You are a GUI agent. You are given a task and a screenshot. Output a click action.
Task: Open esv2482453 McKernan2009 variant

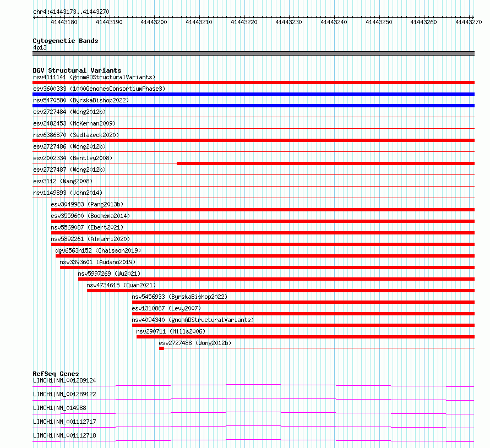pos(74,123)
